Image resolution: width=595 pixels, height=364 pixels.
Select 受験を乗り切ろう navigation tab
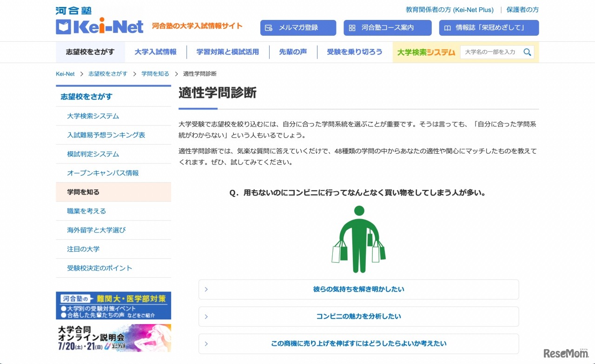[355, 52]
